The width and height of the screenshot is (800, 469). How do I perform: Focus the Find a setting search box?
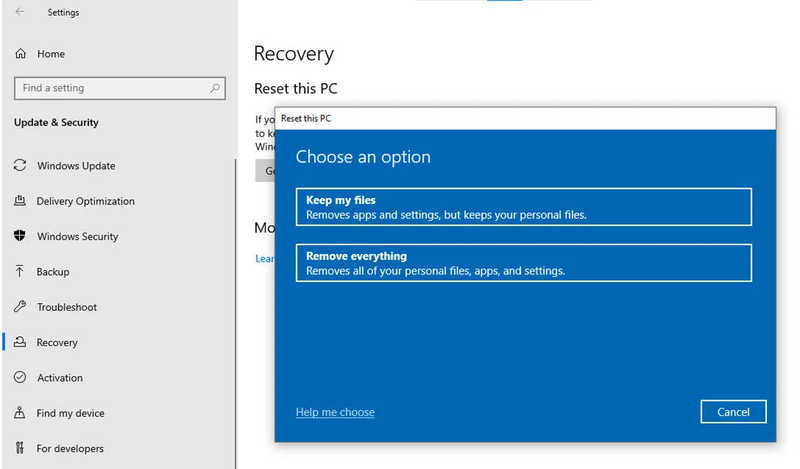[120, 88]
